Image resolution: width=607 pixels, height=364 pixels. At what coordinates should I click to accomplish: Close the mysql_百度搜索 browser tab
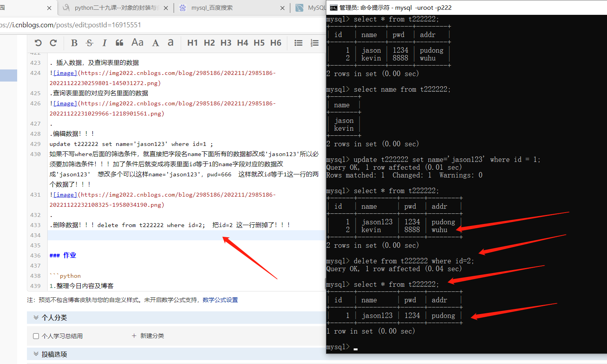[283, 8]
